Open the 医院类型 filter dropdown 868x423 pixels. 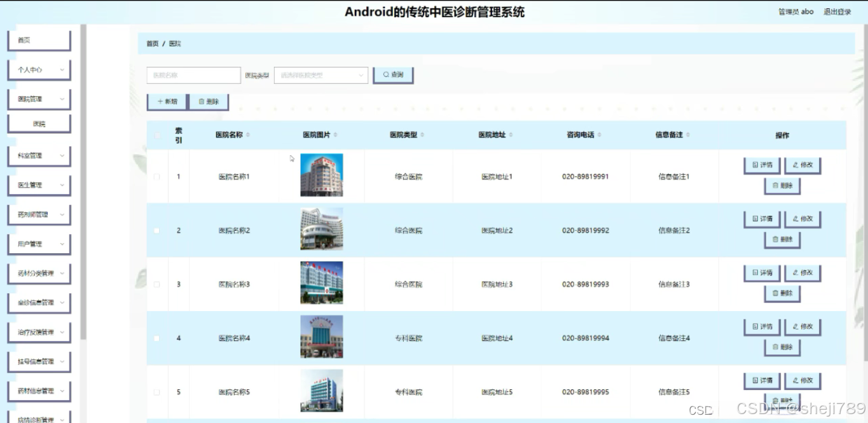(x=320, y=75)
